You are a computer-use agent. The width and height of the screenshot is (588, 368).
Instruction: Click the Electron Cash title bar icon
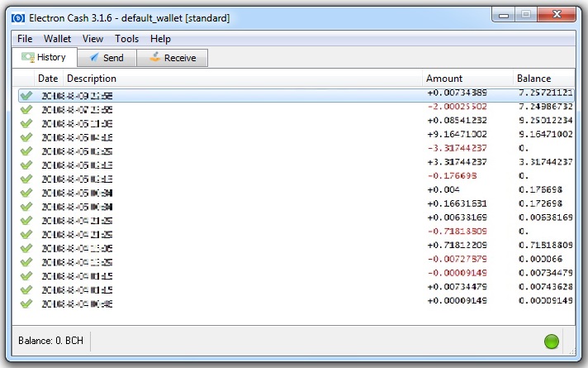18,18
